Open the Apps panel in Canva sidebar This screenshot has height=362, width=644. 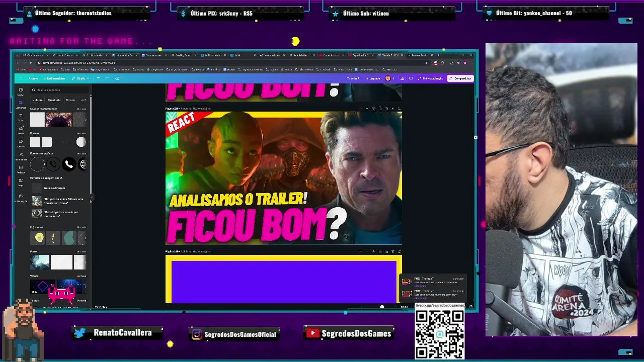click(x=21, y=182)
